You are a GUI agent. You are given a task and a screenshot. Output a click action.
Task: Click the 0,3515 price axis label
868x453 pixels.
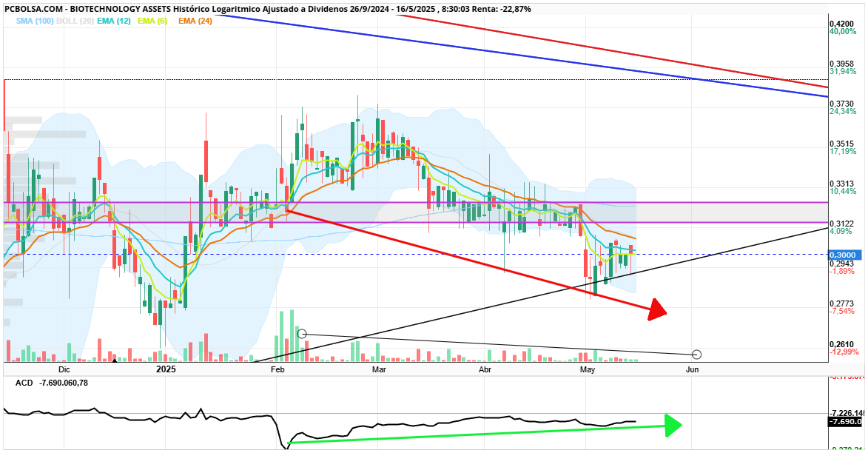pos(841,144)
